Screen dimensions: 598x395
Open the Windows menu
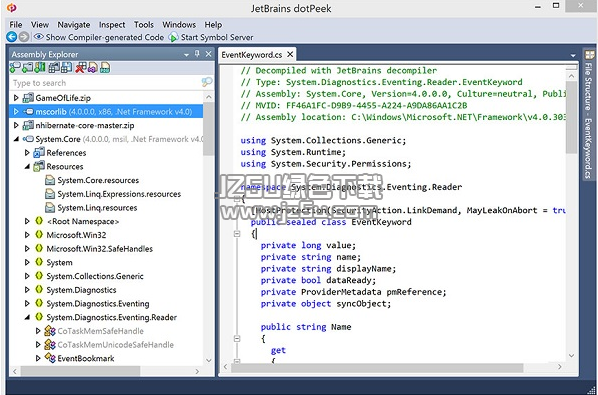pos(179,25)
